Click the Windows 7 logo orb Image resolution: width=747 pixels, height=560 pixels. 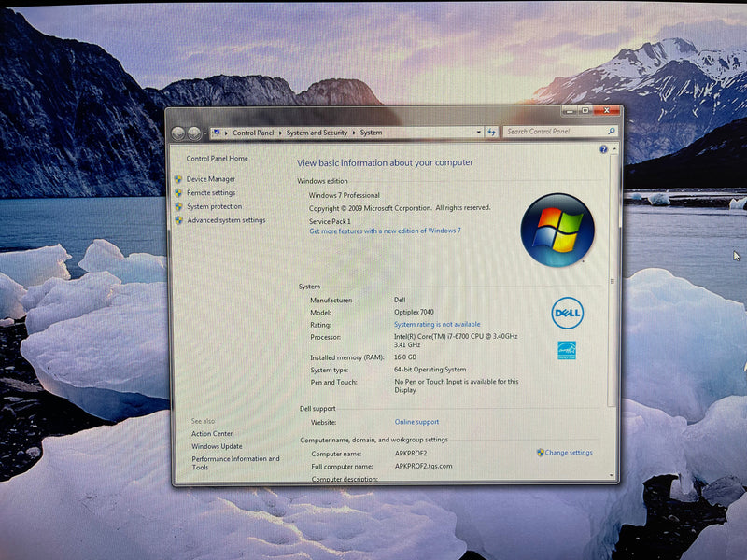coord(557,230)
